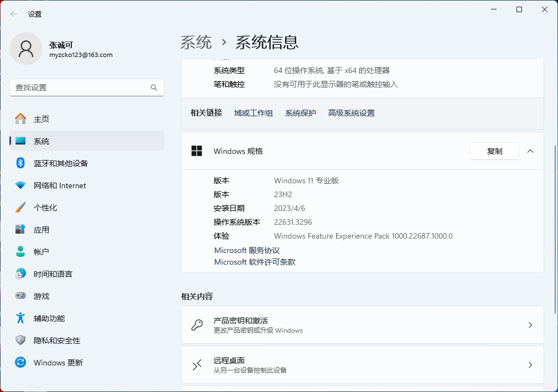The image size is (558, 392).
Task: Click the 系统 breadcrumb in the title
Action: 196,42
